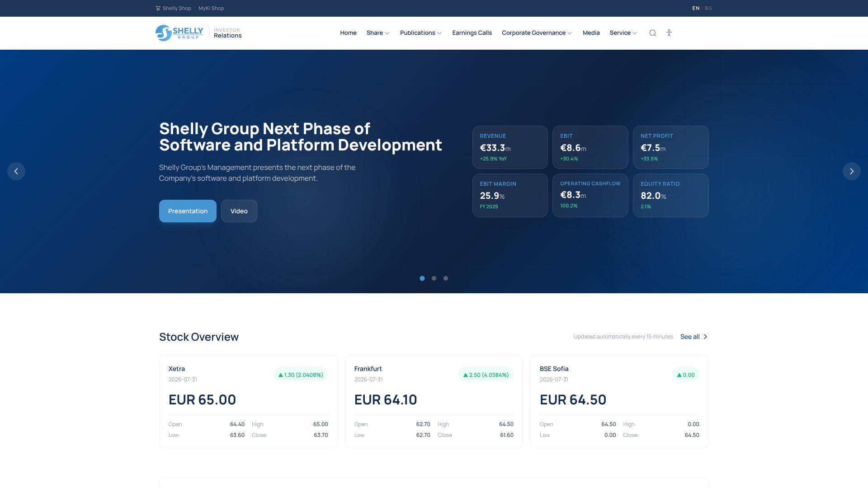Advance to the next hero slide
868x488 pixels.
coord(852,171)
